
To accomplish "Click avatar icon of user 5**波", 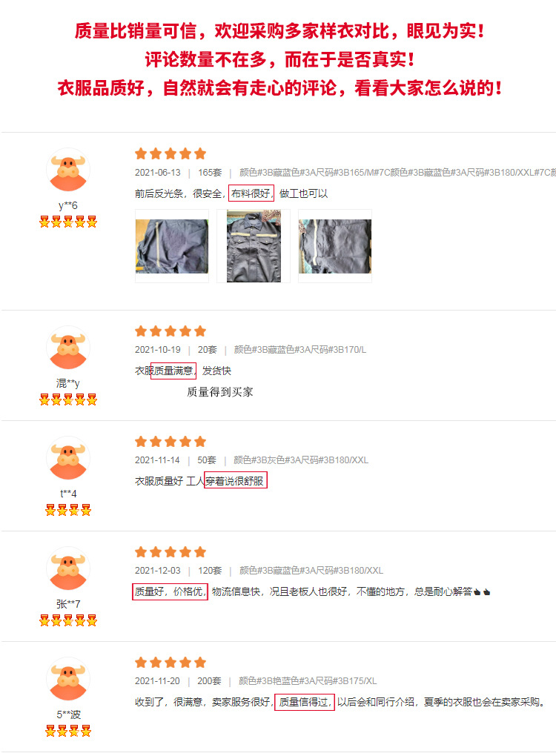I will click(x=68, y=679).
